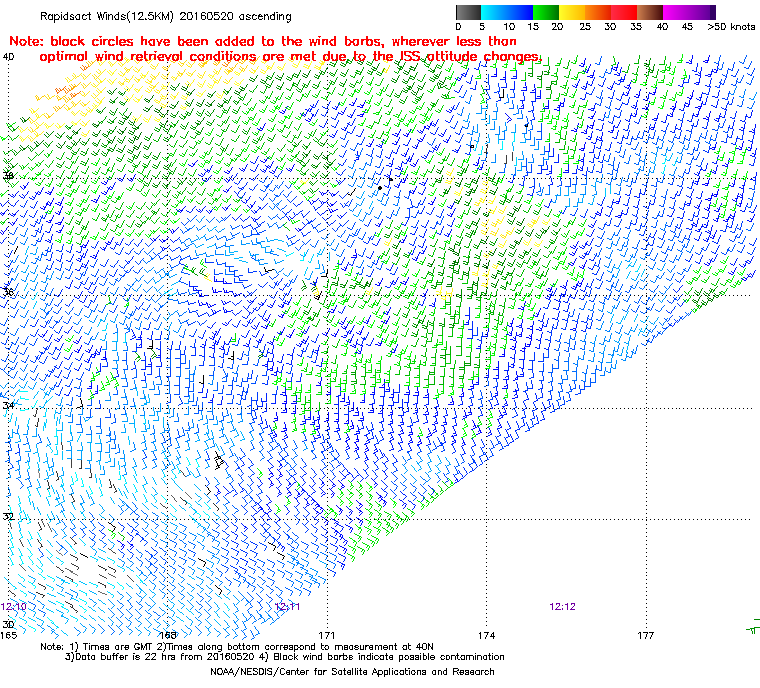Click the red note line starting 'Note: black circles'
The image size is (760, 688).
click(x=263, y=41)
